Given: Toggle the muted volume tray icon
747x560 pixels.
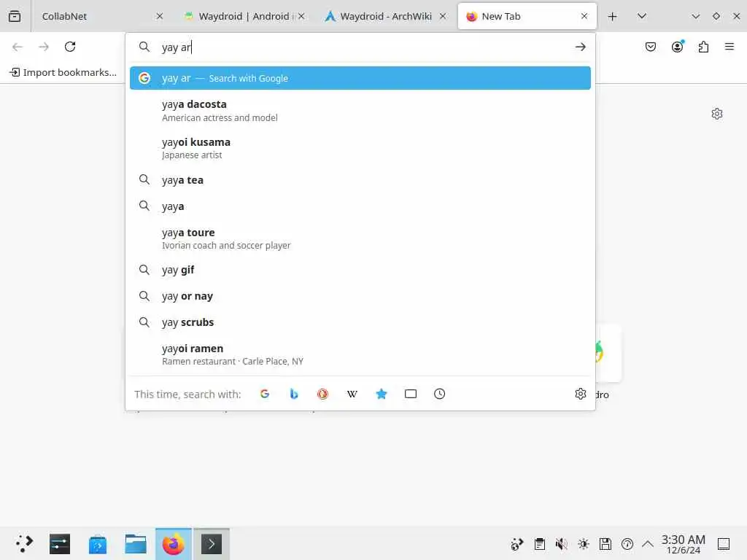Looking at the screenshot, I should tap(561, 544).
